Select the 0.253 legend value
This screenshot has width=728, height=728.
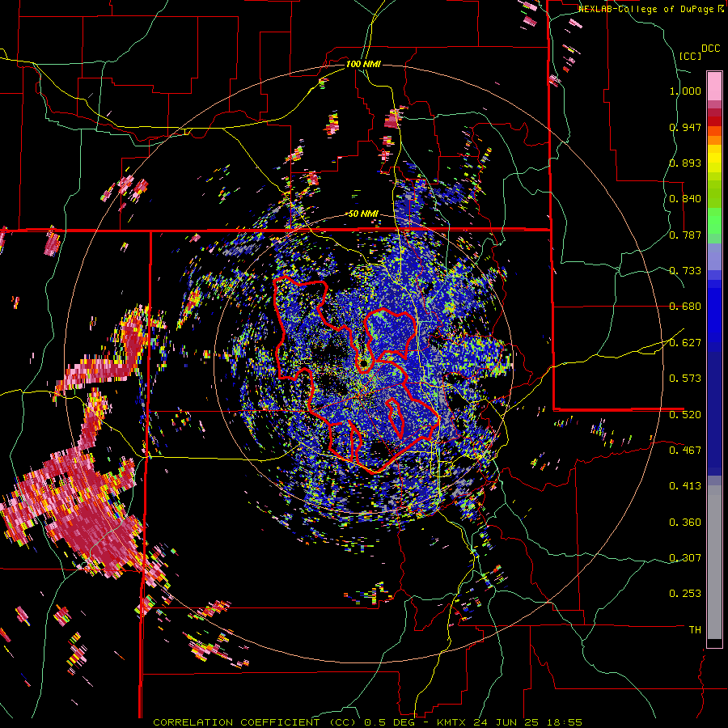[x=685, y=594]
